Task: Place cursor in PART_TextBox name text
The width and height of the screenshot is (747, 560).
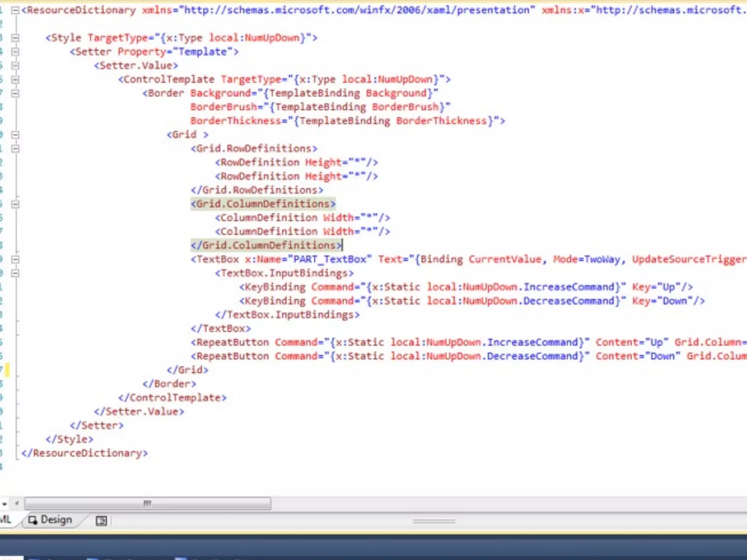Action: pos(330,260)
